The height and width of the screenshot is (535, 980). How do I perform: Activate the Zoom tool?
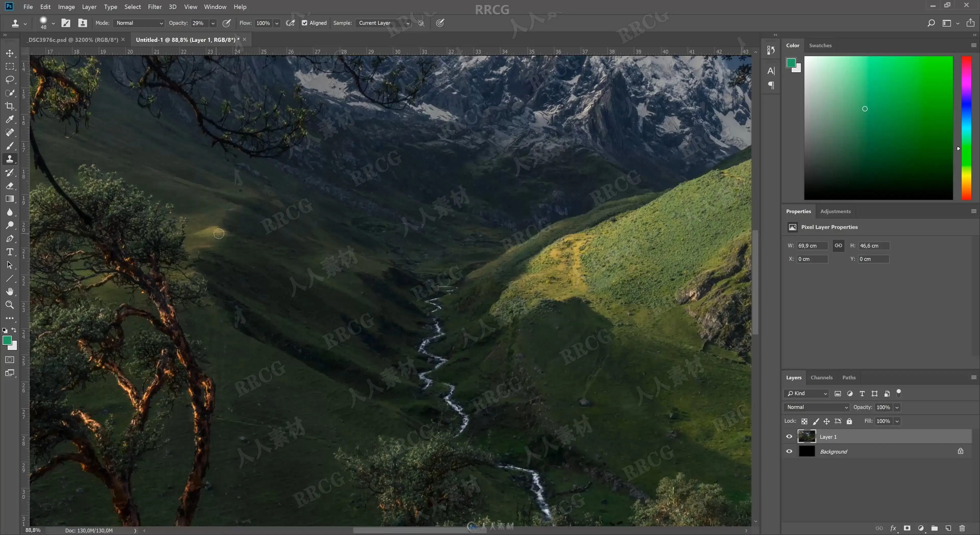(x=10, y=305)
